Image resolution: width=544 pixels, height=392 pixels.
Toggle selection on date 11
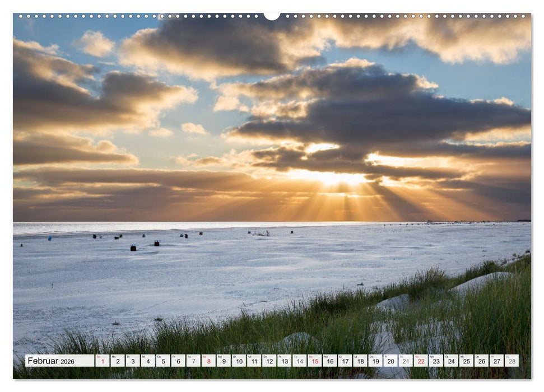coord(255,362)
